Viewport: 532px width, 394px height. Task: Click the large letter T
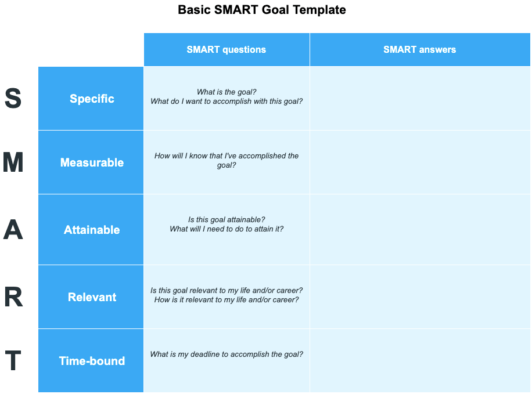[x=13, y=360]
